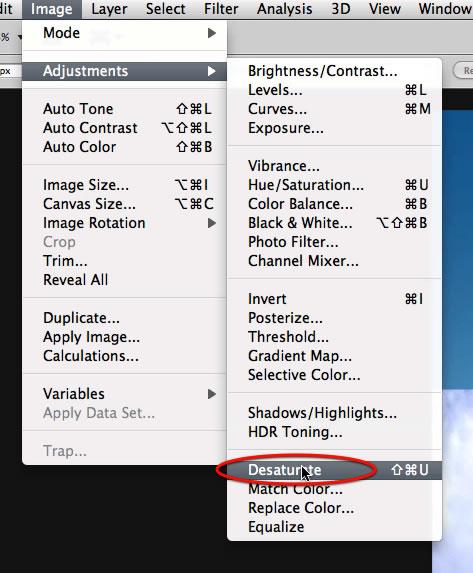The image size is (473, 573).
Task: Choose Auto Contrast
Action: [124, 128]
